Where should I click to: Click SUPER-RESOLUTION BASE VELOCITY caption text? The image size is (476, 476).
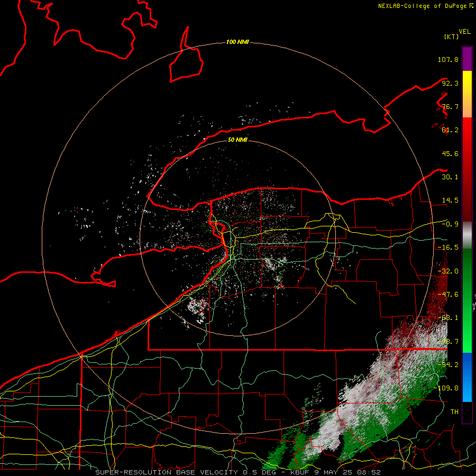click(x=167, y=472)
